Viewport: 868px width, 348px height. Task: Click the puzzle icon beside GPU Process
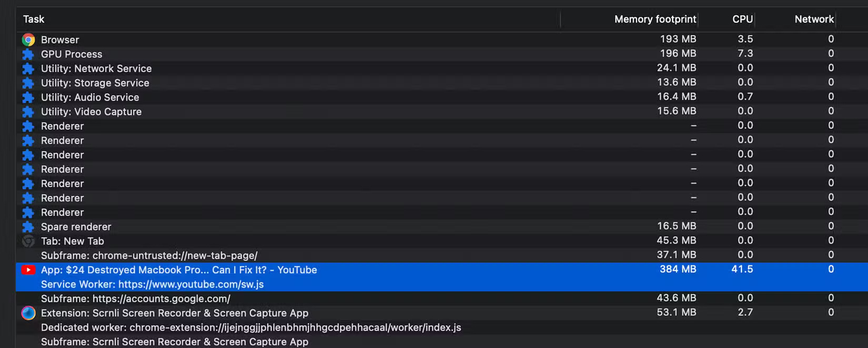coord(28,54)
